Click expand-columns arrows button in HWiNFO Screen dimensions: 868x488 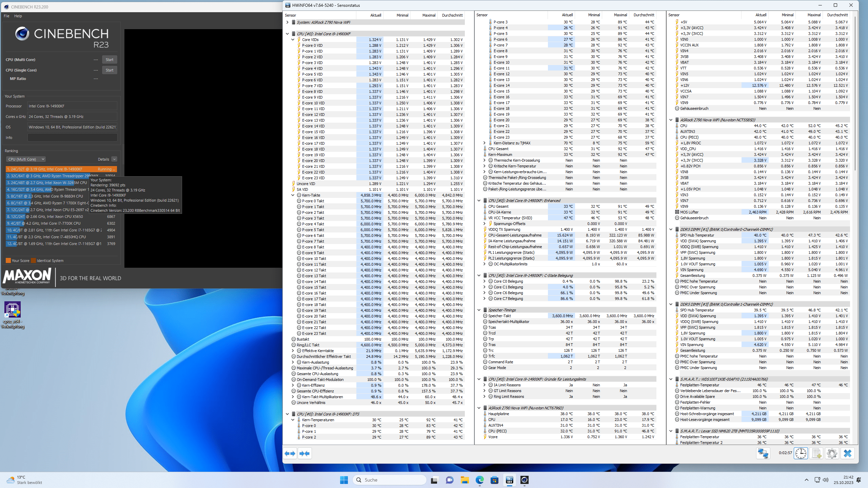(x=290, y=453)
